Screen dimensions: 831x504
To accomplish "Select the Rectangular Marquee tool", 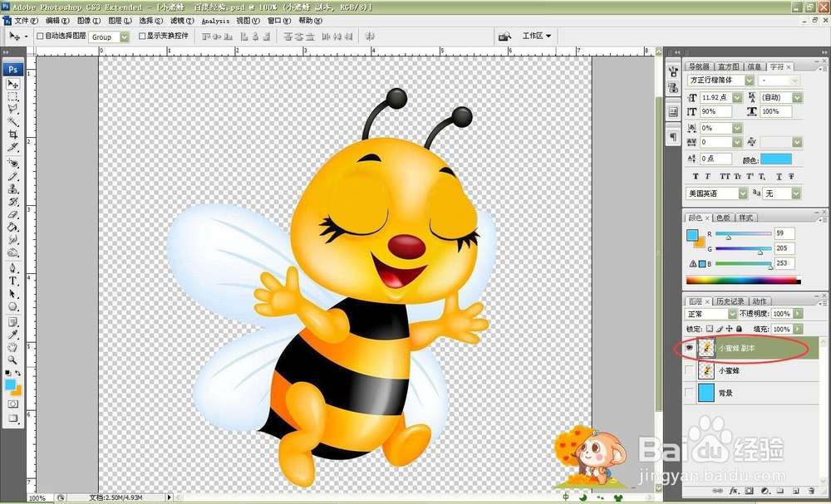I will pyautogui.click(x=12, y=97).
